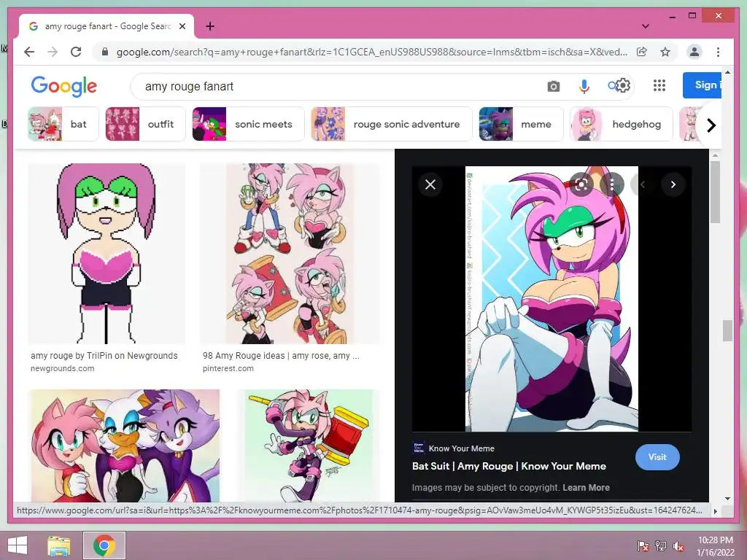Go to previous image in preview
The image size is (747, 560).
tap(643, 184)
